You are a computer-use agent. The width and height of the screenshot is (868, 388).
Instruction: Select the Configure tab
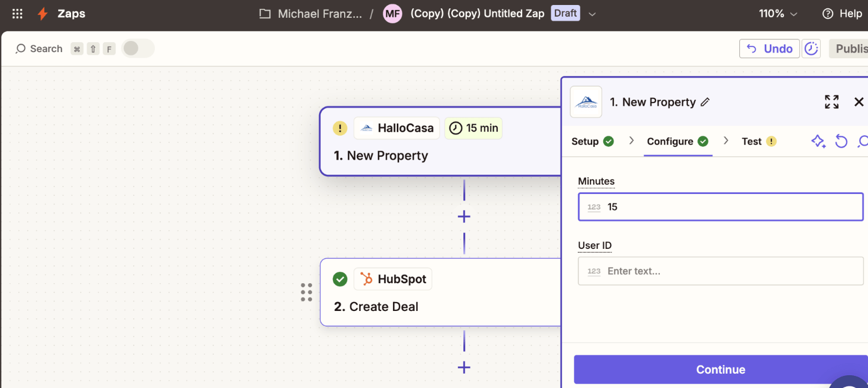tap(678, 141)
